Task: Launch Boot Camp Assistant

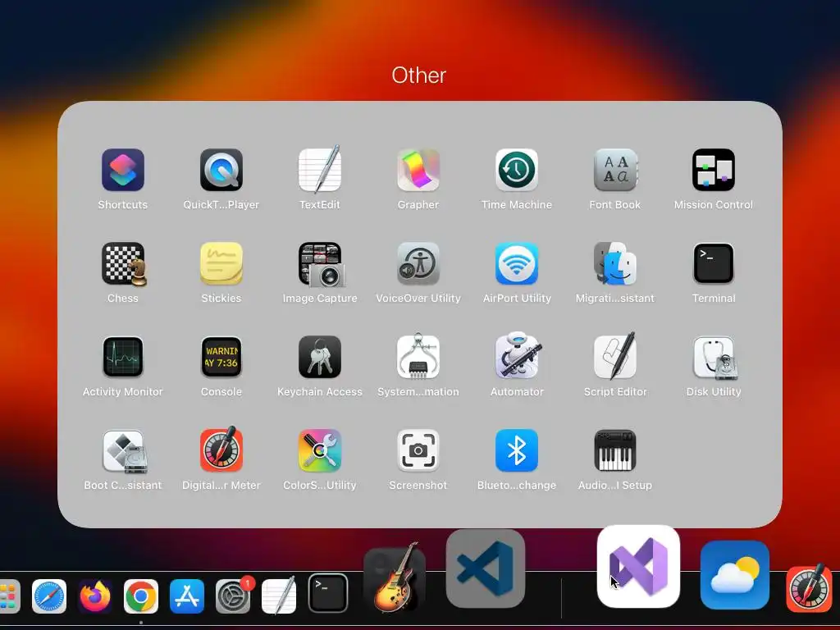Action: coord(125,451)
